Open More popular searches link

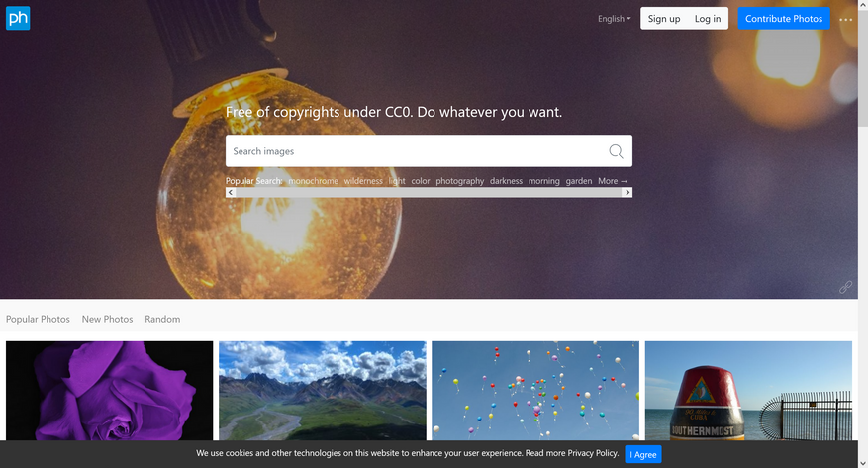(613, 181)
